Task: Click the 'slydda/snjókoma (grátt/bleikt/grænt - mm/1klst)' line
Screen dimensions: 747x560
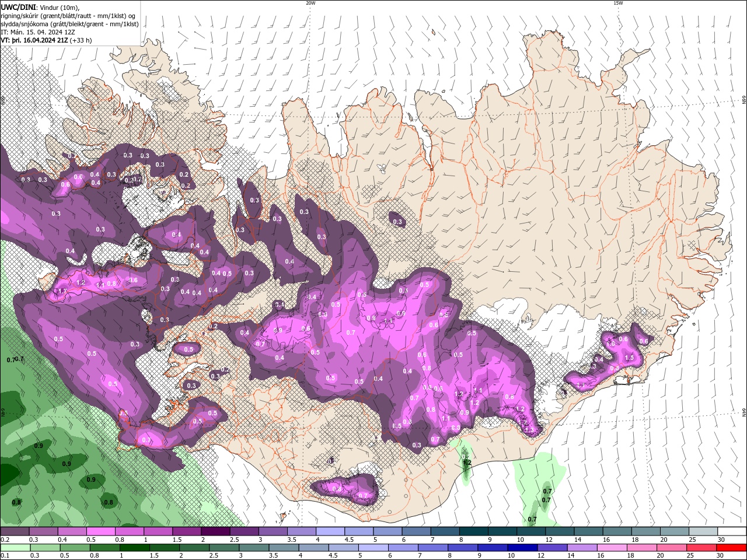Action: [69, 24]
